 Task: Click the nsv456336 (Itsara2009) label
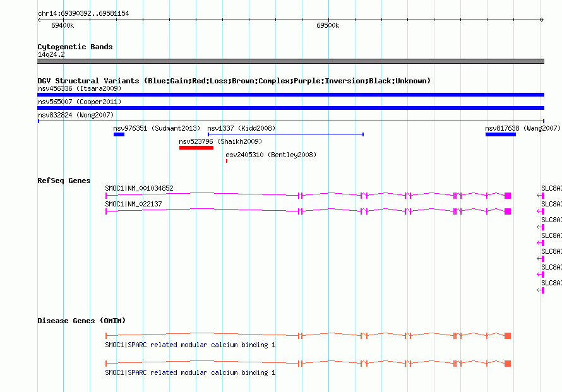[80, 88]
